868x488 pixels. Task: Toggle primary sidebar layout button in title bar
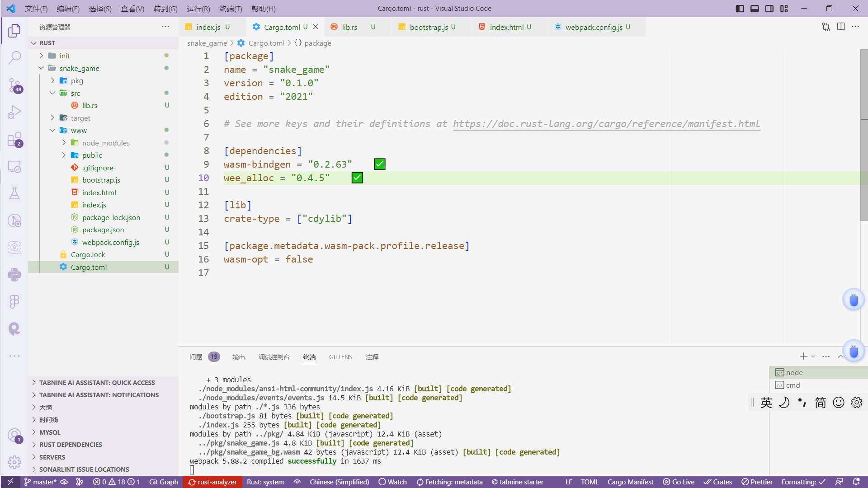pos(740,9)
